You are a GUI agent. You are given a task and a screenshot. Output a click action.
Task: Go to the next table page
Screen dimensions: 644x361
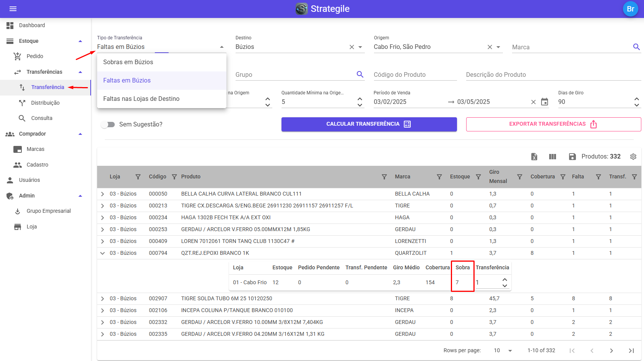click(611, 351)
